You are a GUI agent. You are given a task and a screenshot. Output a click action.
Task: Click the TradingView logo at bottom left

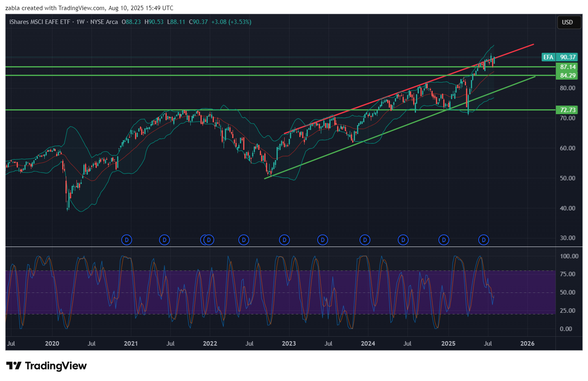tap(46, 366)
